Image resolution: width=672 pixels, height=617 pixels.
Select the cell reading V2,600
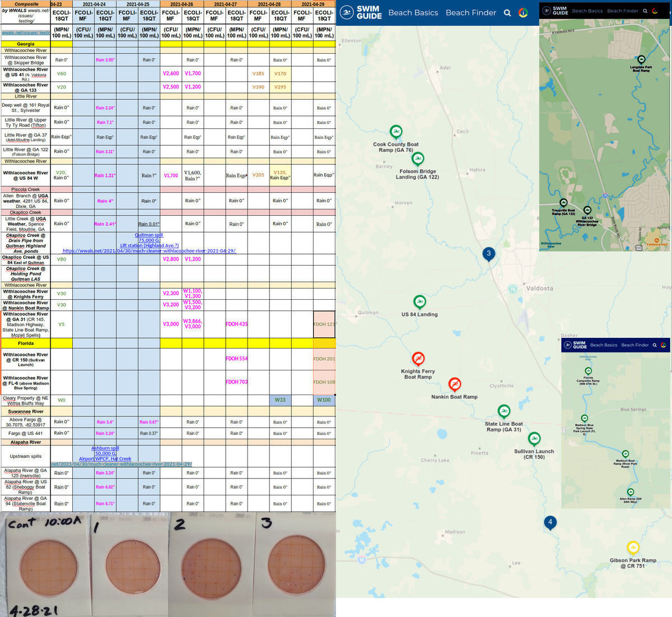[x=171, y=73]
